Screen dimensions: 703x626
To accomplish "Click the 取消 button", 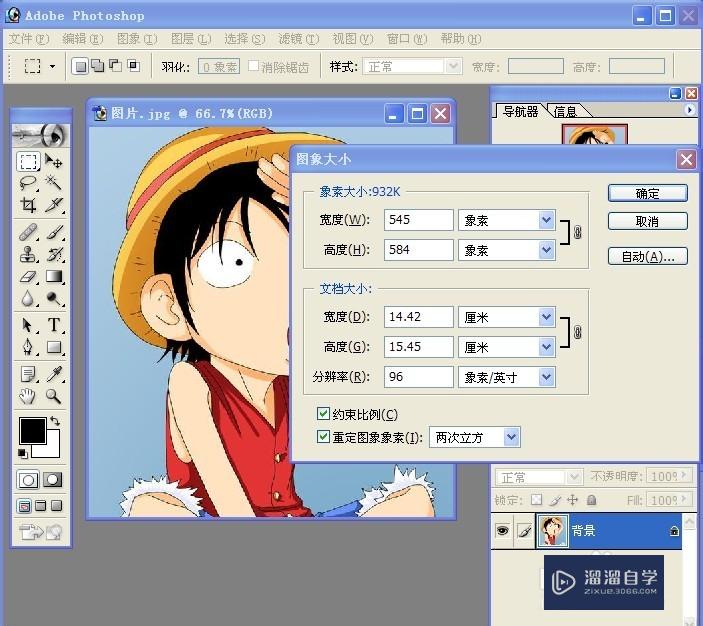I will tap(647, 221).
